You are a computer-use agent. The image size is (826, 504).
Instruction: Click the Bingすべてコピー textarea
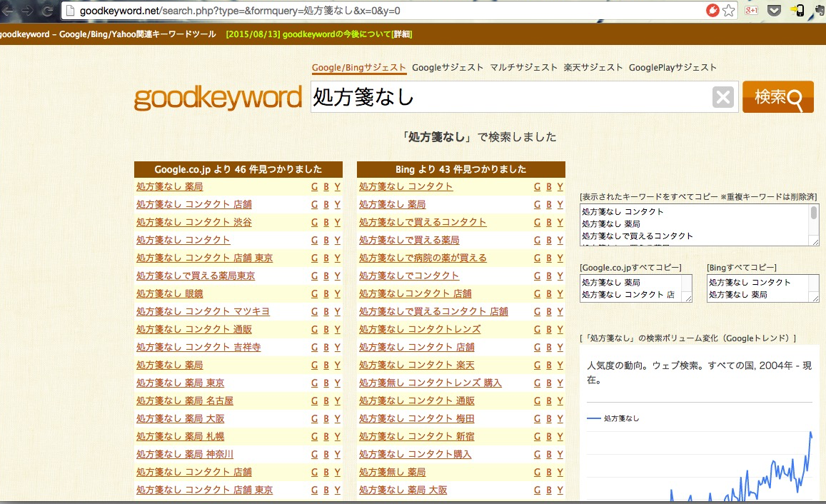762,288
